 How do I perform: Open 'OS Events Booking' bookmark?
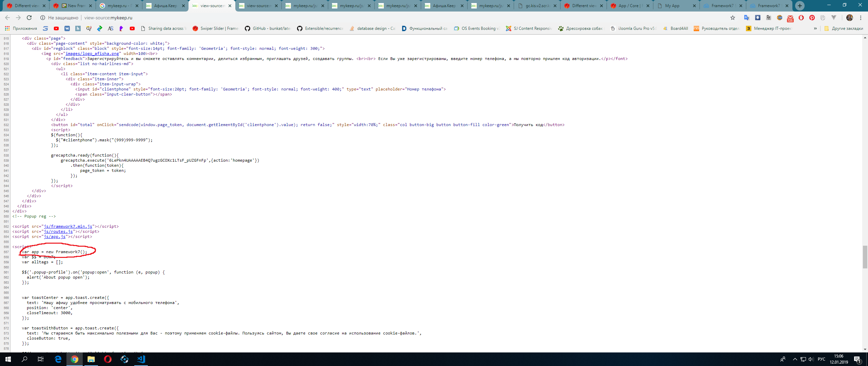[477, 28]
